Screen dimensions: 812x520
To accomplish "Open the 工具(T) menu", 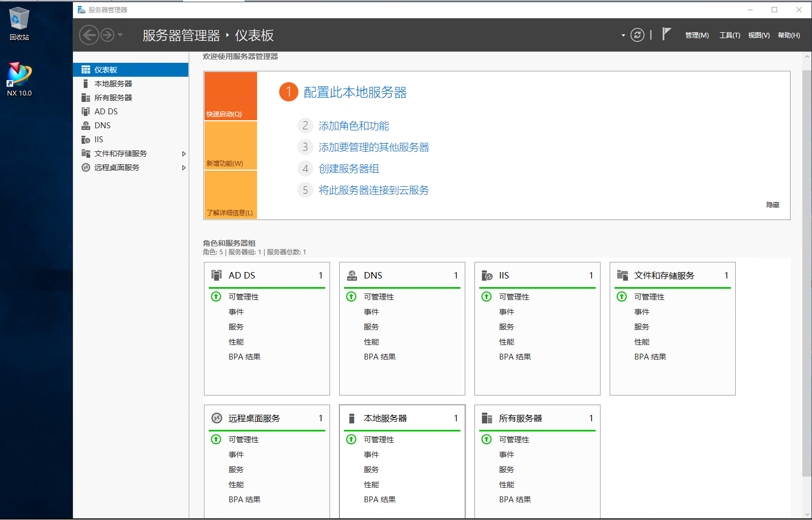I will point(729,35).
